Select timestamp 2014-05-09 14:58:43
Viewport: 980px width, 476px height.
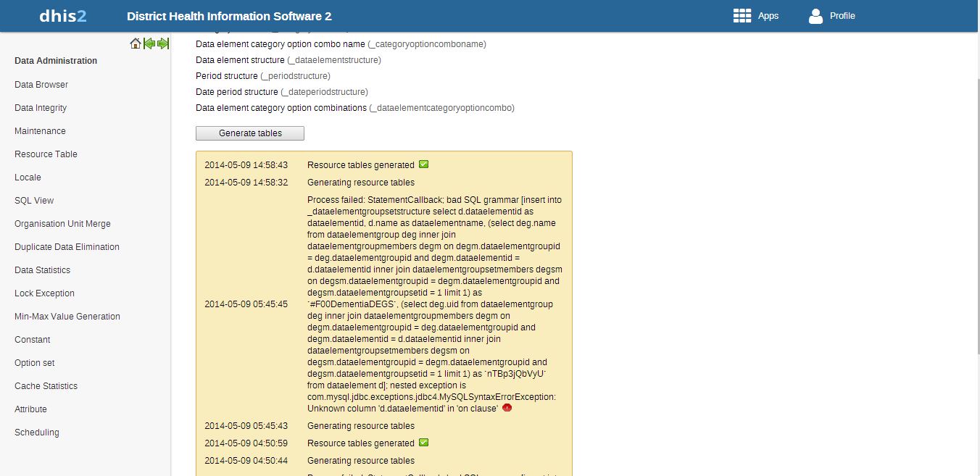coord(246,165)
